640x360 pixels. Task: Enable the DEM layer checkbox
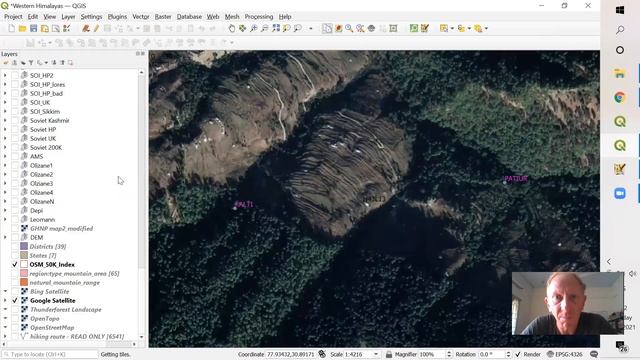coord(15,238)
